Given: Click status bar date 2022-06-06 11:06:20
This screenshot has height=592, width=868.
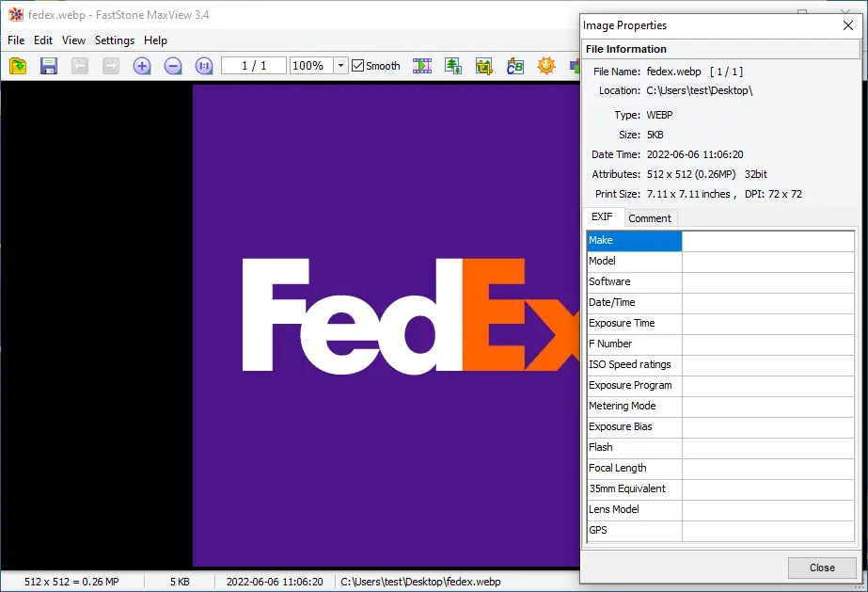Looking at the screenshot, I should tap(275, 582).
